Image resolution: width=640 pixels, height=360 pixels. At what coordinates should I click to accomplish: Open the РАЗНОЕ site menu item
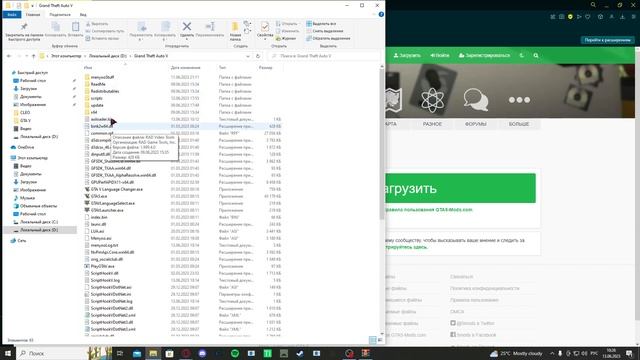coord(432,124)
